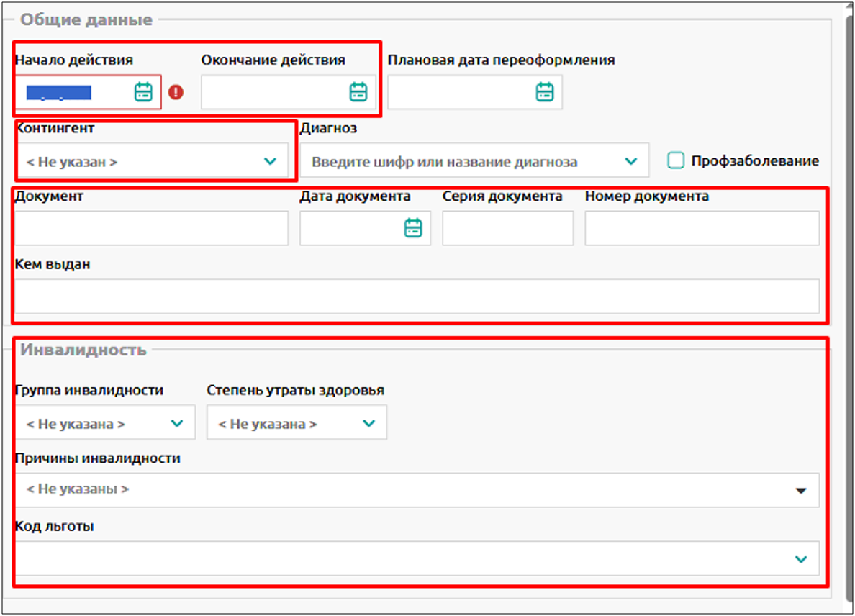This screenshot has height=616, width=855.
Task: Click the Документ input field
Action: (151, 228)
